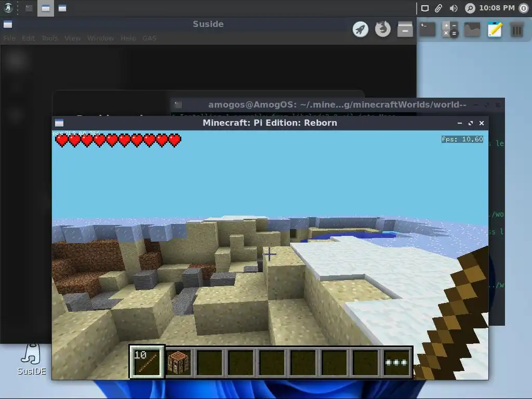Click the pos coordinates text above the hearts

76,134
